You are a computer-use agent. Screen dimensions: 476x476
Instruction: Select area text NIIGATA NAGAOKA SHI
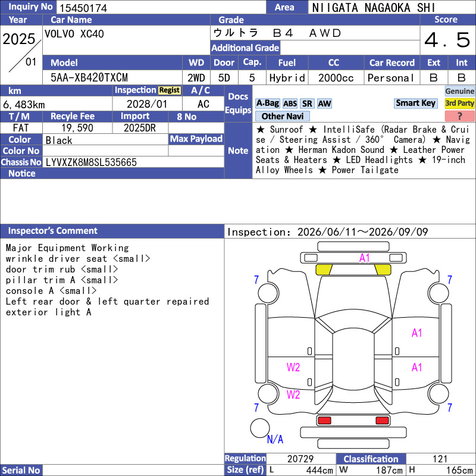click(374, 8)
